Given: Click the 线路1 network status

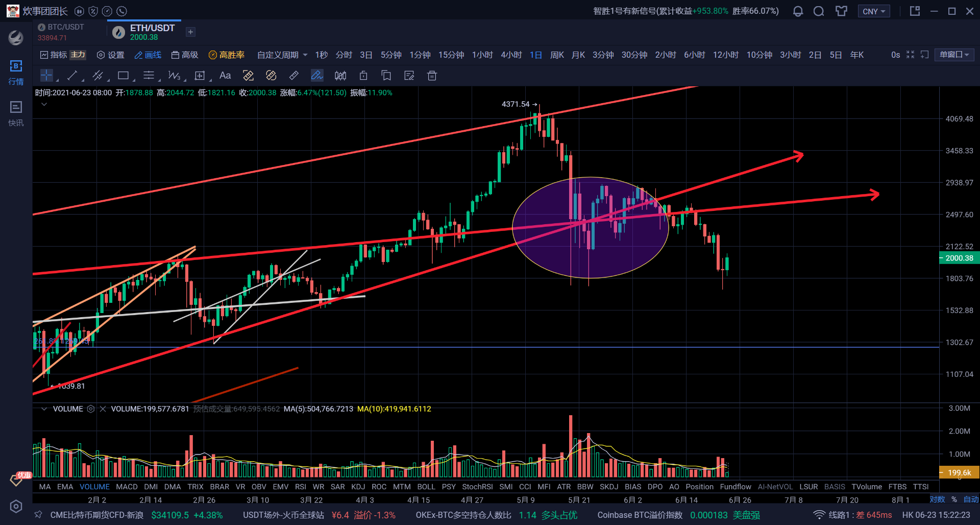Looking at the screenshot, I should [x=852, y=515].
